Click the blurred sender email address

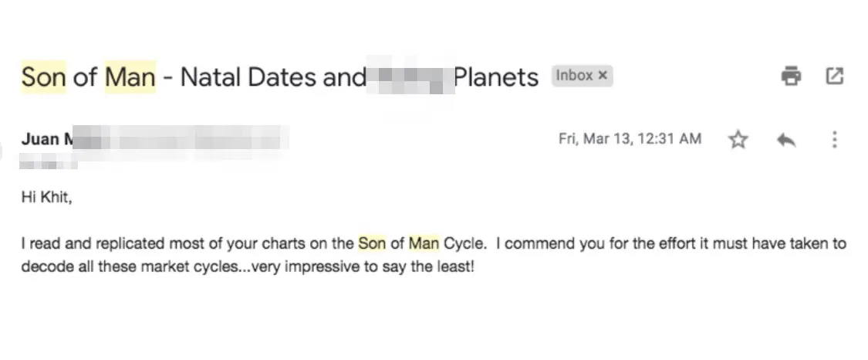(181, 140)
